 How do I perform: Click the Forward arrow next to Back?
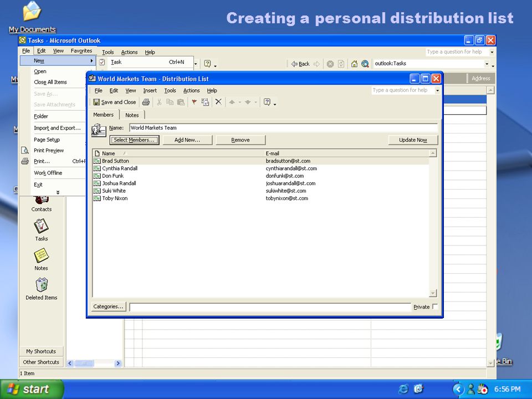(316, 64)
